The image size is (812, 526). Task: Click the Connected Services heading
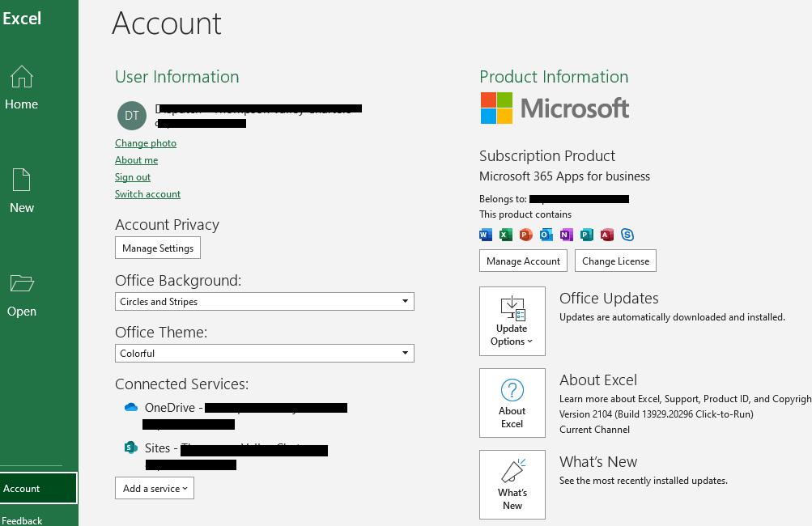click(182, 384)
